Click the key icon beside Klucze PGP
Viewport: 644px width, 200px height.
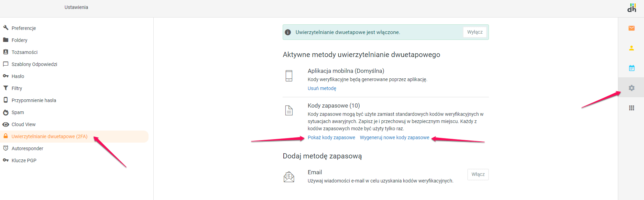coord(6,160)
